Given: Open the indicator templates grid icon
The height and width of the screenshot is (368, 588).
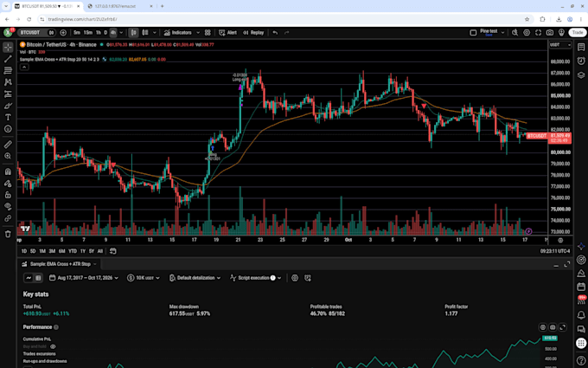Looking at the screenshot, I should point(208,33).
